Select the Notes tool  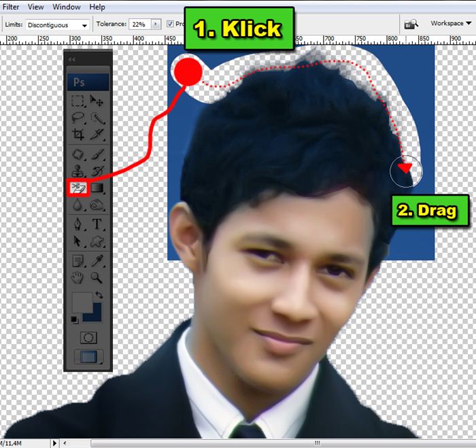point(78,261)
